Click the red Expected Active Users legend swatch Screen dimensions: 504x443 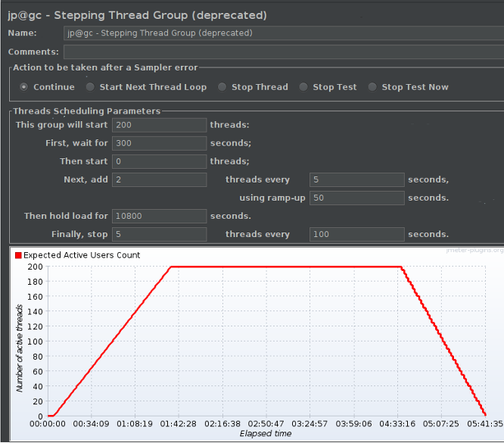(18, 255)
